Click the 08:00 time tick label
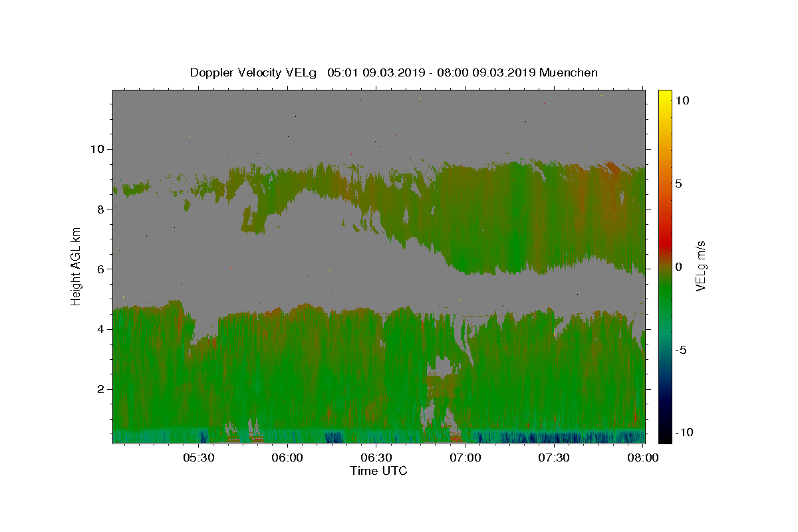The height and width of the screenshot is (532, 798). point(643,458)
